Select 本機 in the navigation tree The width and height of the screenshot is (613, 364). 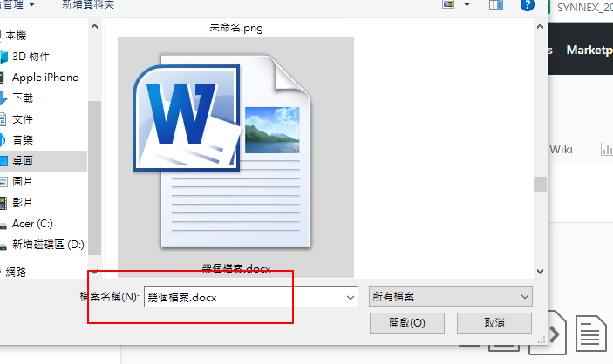tap(16, 36)
